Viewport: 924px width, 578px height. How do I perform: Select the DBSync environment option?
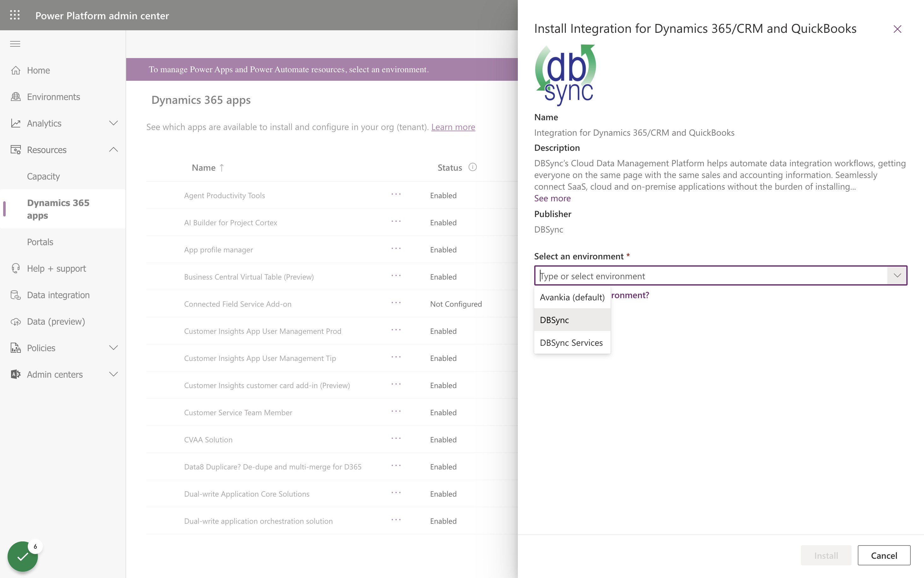click(x=572, y=320)
